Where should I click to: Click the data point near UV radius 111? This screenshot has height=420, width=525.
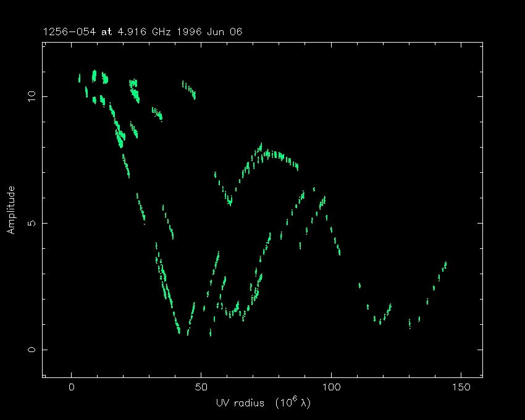(359, 285)
